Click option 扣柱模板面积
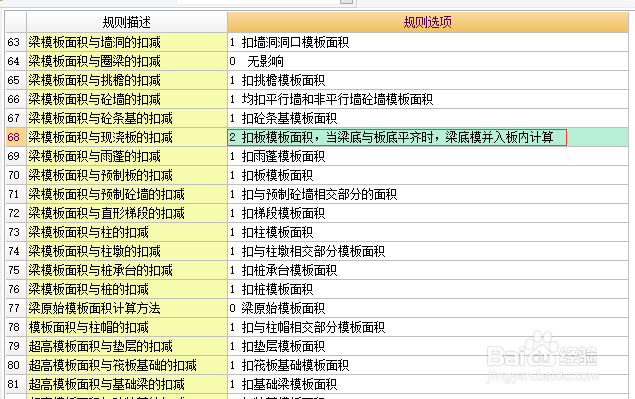This screenshot has width=635, height=399. [x=428, y=233]
